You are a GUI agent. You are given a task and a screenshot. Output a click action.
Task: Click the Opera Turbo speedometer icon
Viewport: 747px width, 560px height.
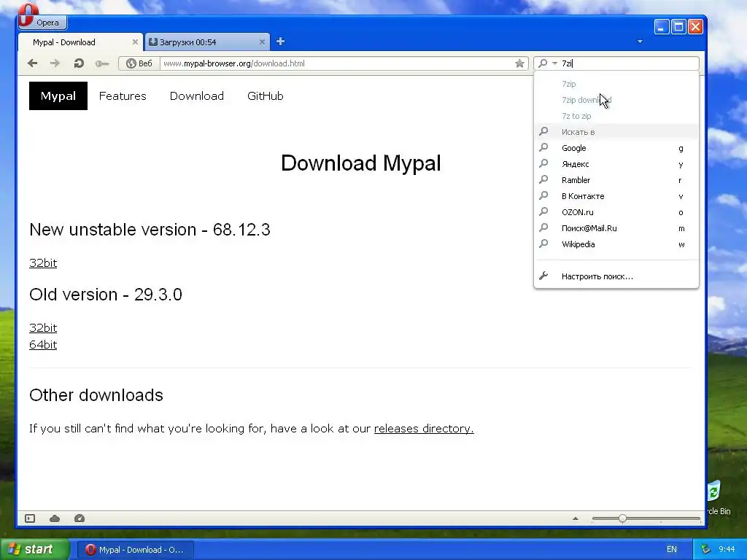(x=80, y=518)
